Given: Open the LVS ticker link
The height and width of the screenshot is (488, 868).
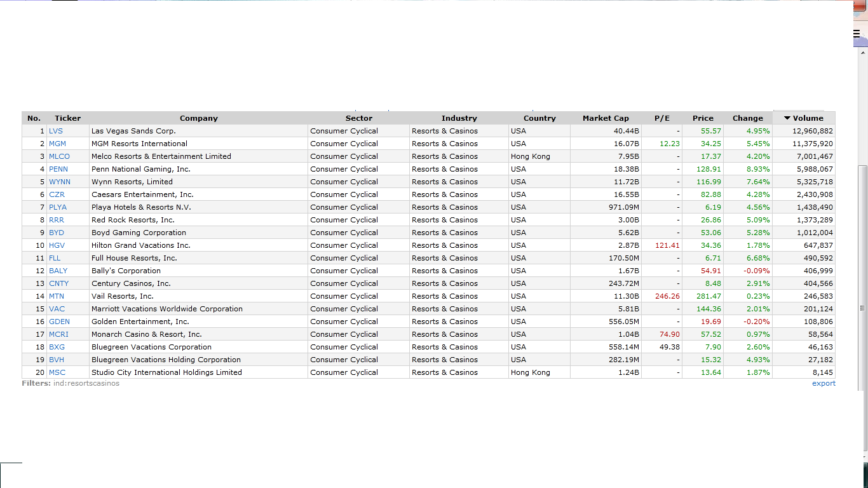Looking at the screenshot, I should 56,131.
